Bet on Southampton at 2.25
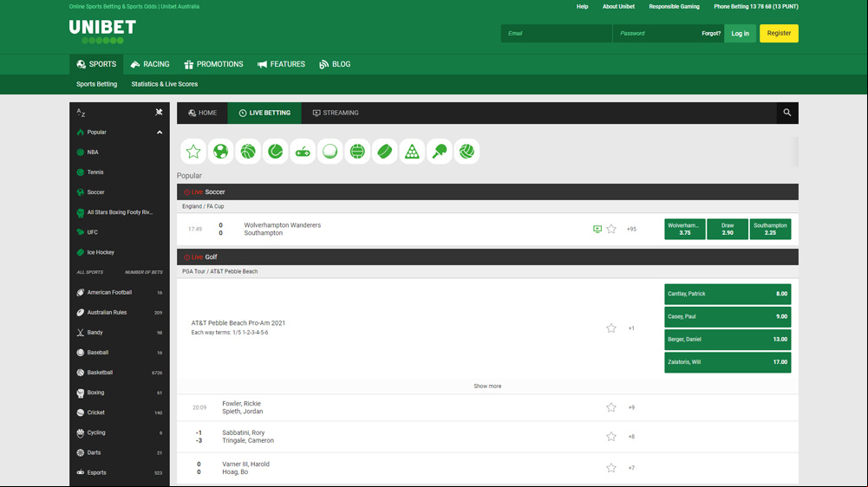This screenshot has height=487, width=868. click(770, 229)
